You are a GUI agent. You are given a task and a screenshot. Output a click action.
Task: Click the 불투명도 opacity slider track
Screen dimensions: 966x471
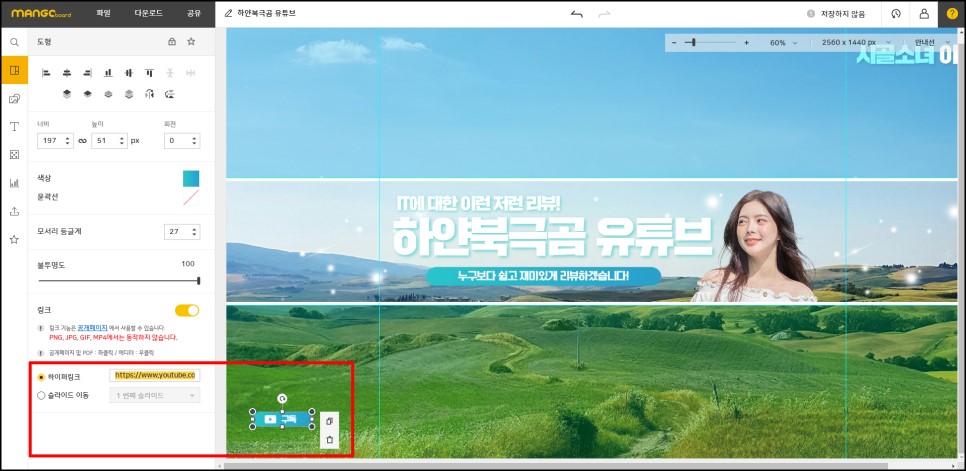(x=119, y=281)
